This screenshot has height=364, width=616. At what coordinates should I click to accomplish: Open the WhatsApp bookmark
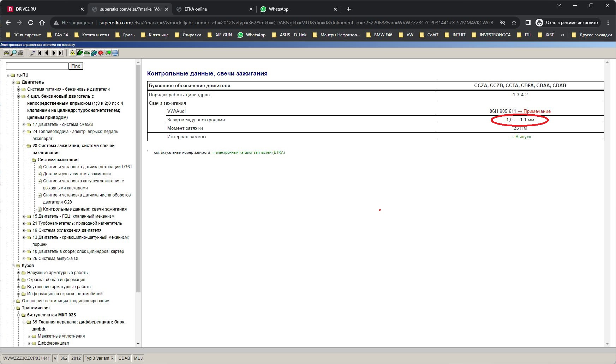pyautogui.click(x=251, y=35)
